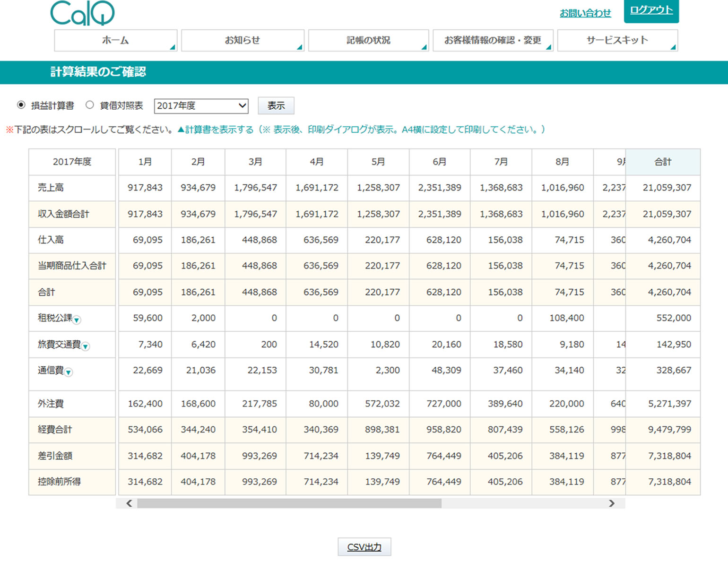728x570 pixels.
Task: Click the 表示 button
Action: pyautogui.click(x=276, y=105)
